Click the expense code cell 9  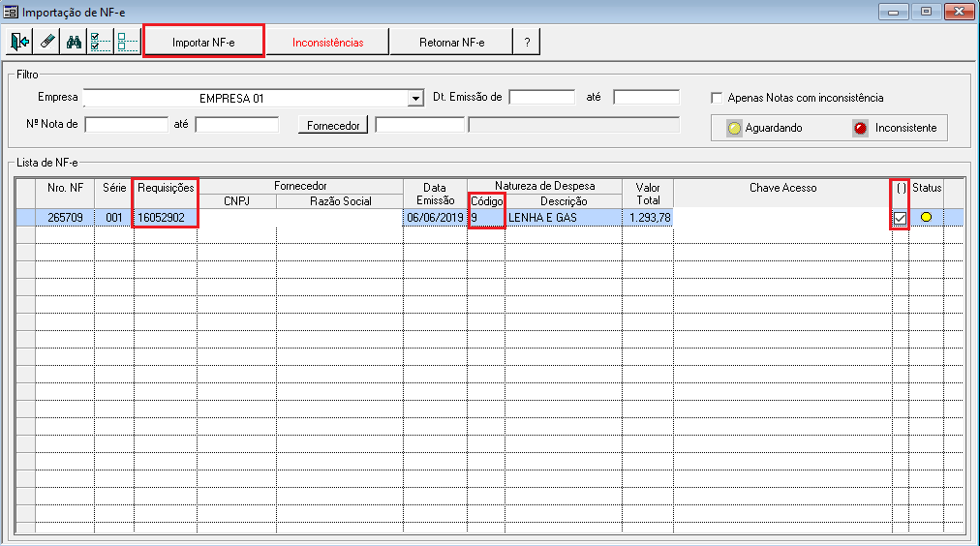[486, 218]
